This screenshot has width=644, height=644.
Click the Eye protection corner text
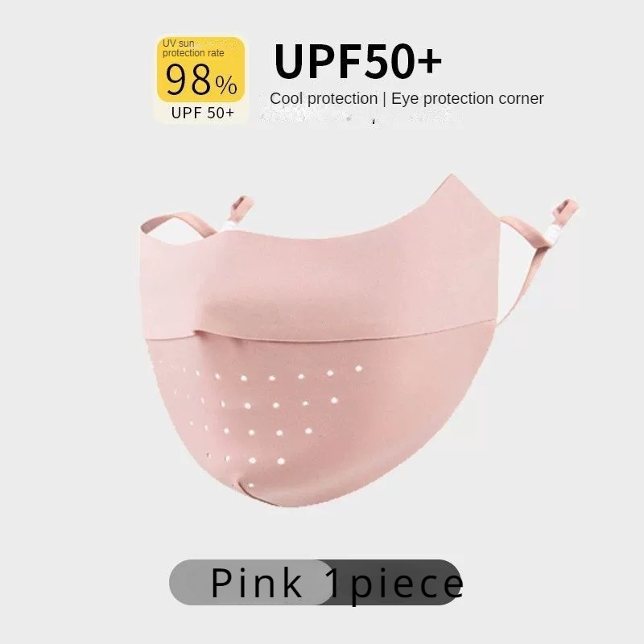coord(468,98)
